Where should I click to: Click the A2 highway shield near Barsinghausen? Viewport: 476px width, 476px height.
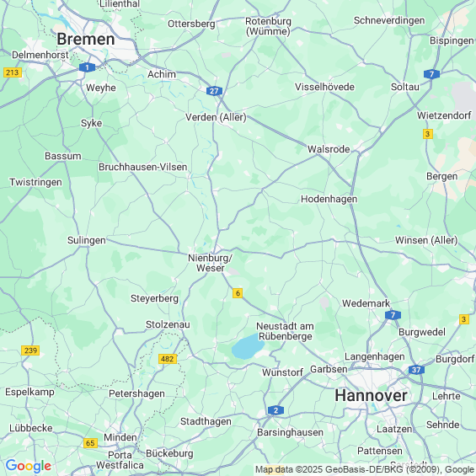click(x=275, y=410)
